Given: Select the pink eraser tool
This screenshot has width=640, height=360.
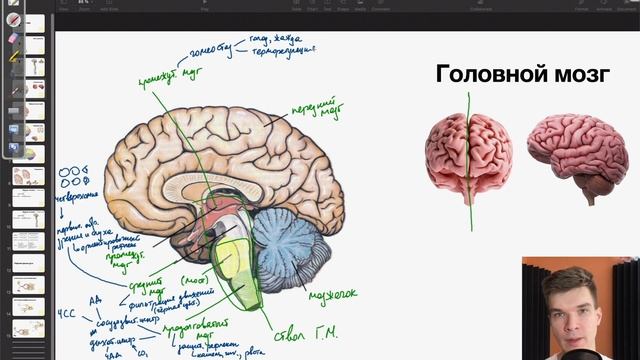Looking at the screenshot, I should coord(13,38).
